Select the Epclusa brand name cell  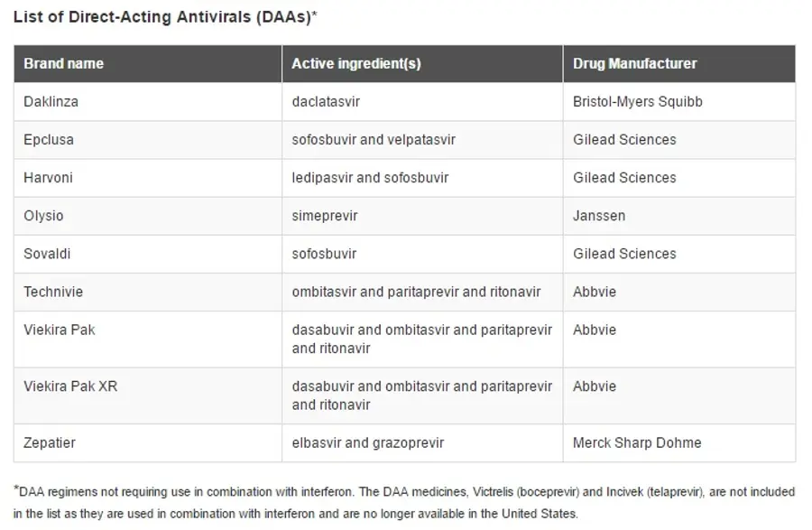point(148,140)
